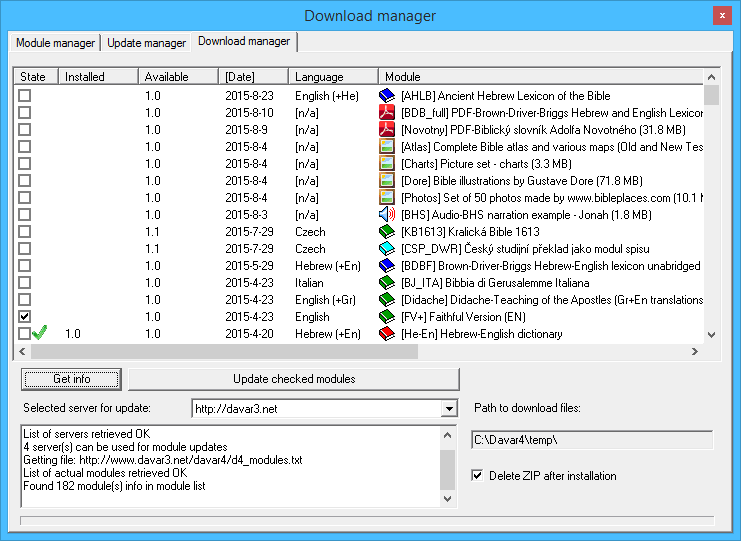The width and height of the screenshot is (741, 541).
Task: Click the blue book icon for AHLB lexicon
Action: tap(387, 96)
